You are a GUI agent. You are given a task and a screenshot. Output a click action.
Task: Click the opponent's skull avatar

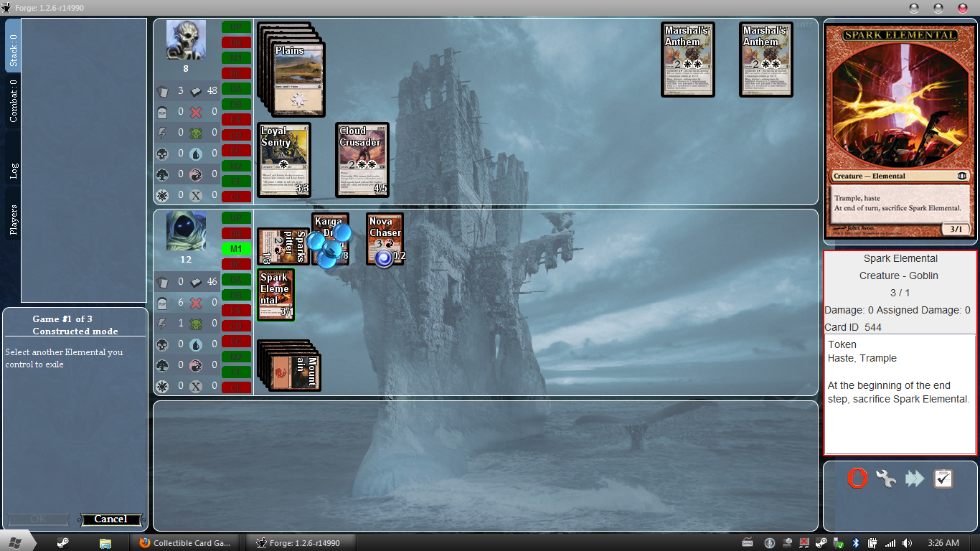(x=186, y=40)
